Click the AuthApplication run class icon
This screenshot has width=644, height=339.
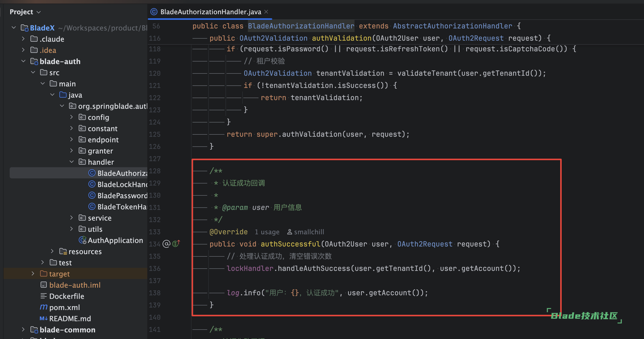click(83, 240)
